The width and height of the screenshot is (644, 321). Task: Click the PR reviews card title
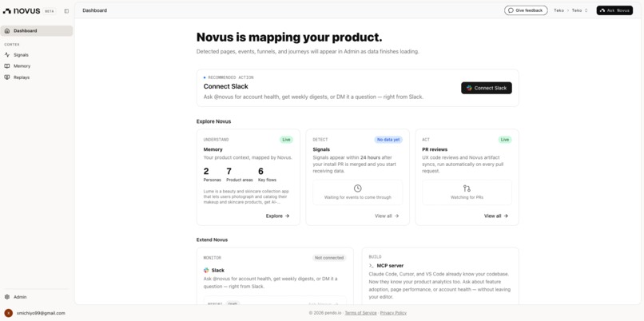(x=435, y=149)
